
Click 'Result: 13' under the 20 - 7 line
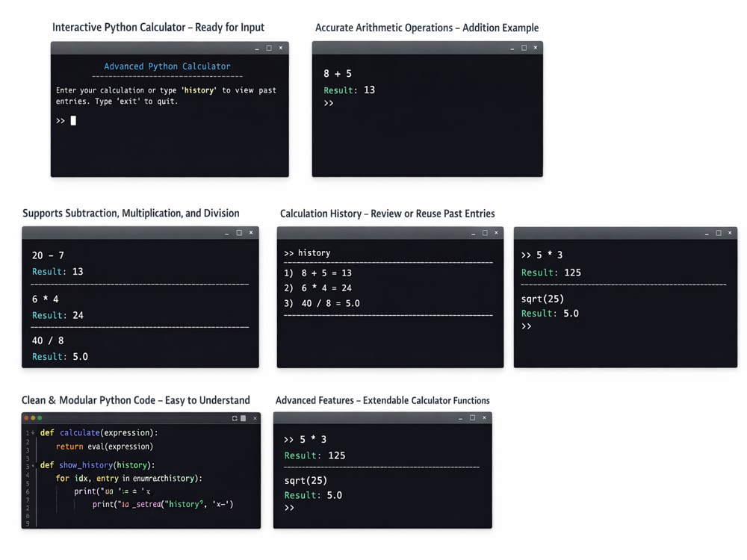pos(58,272)
